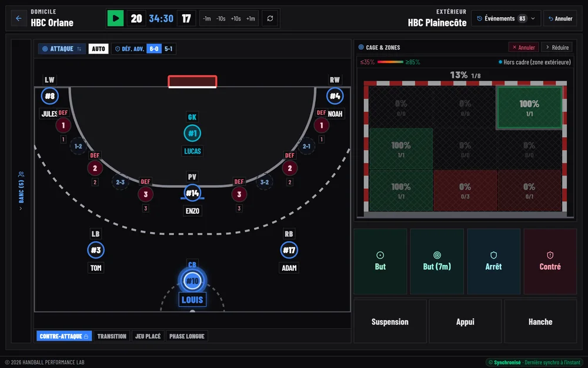Screen dimensions: 588x368
Task: Start the match clock with play button
Action: [115, 18]
